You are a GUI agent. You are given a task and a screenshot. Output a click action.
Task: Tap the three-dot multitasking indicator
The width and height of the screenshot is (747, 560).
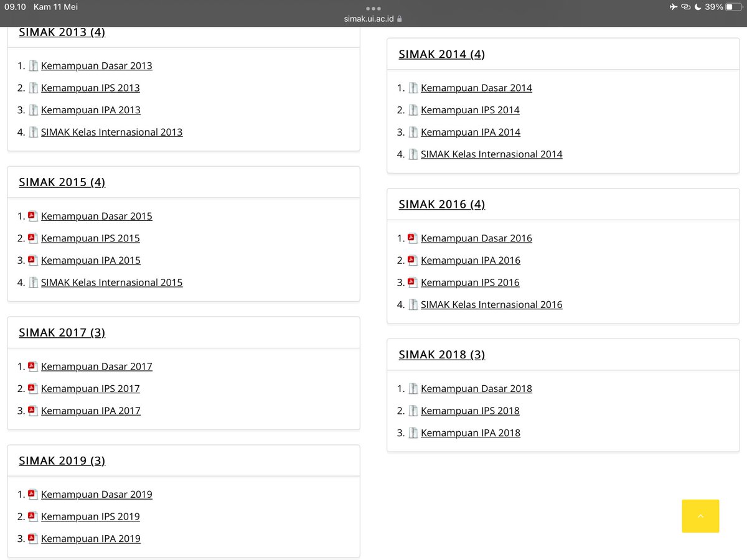[x=374, y=8]
